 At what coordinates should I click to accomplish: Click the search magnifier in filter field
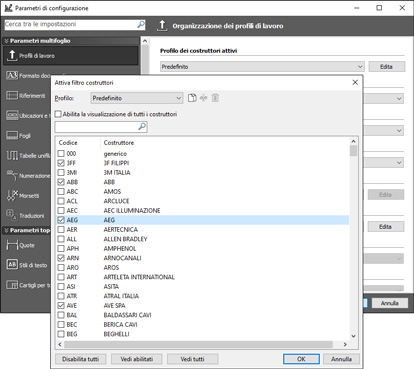tap(142, 127)
